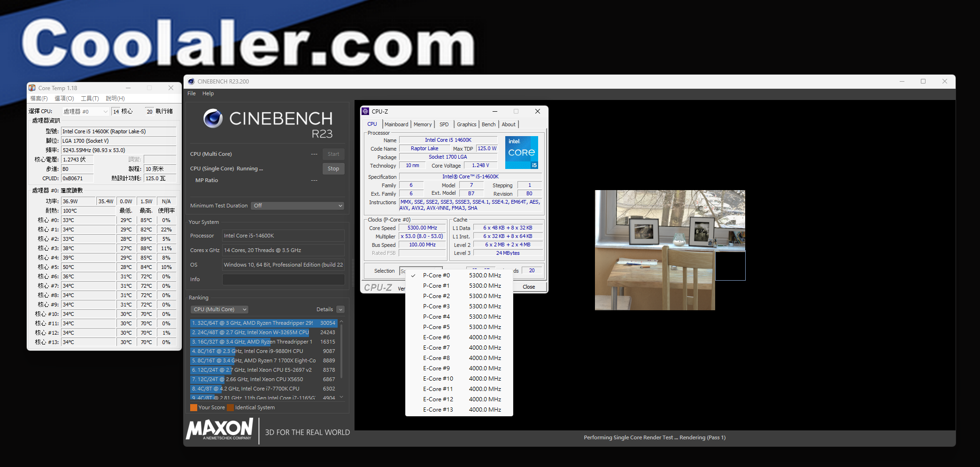Open the Minimum Test Duration dropdown

(298, 206)
